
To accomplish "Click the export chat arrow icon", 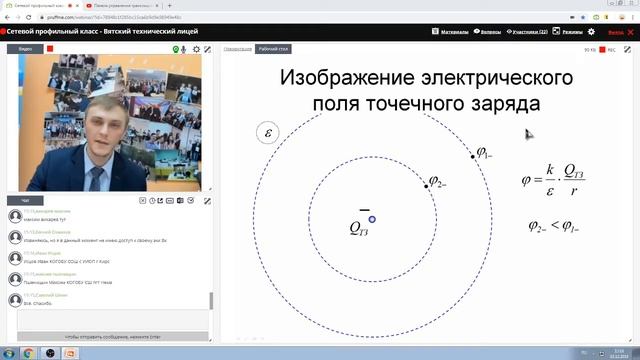I will pyautogui.click(x=160, y=200).
